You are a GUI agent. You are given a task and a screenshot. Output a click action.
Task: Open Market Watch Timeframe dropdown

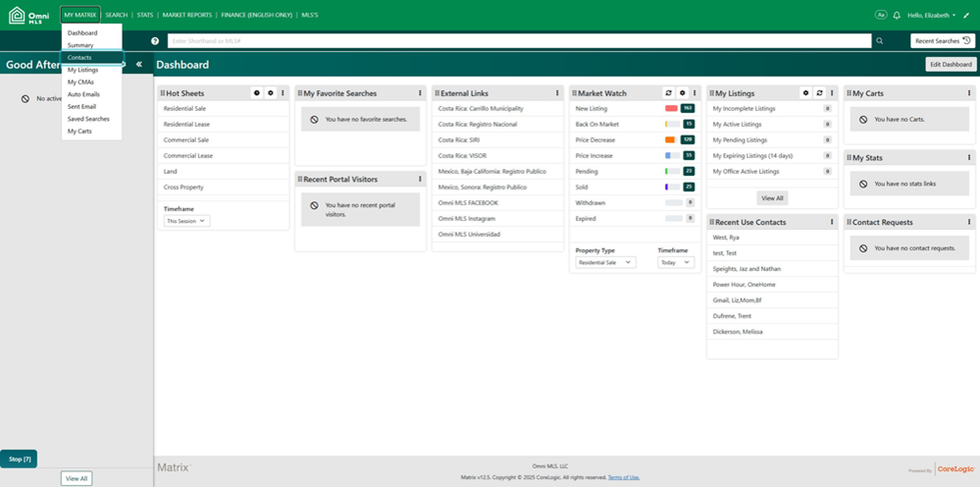676,262
